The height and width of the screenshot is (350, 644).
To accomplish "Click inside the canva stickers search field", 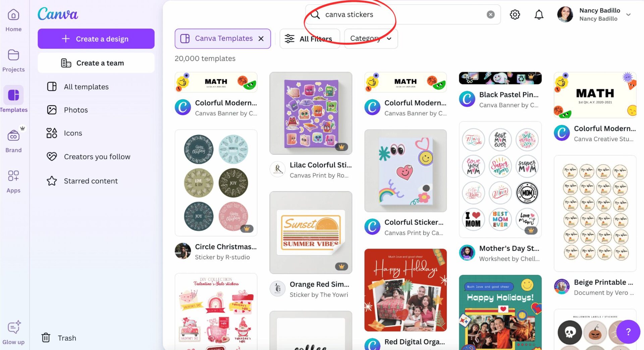I will point(402,14).
